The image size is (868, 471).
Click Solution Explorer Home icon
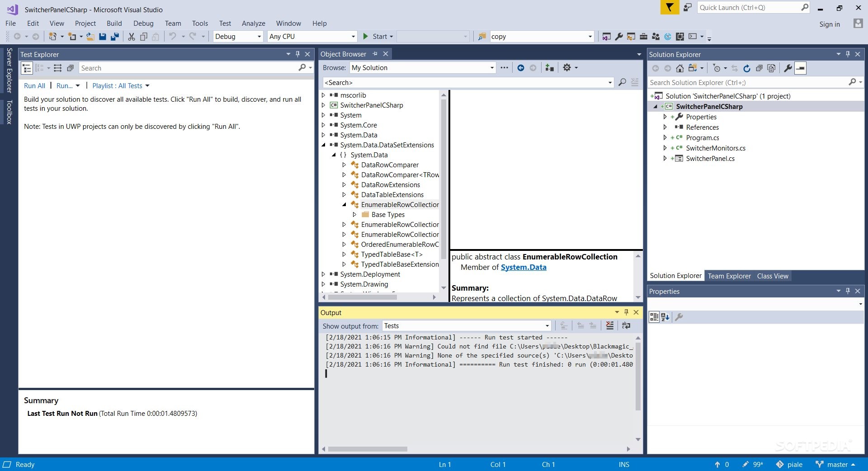tap(679, 68)
